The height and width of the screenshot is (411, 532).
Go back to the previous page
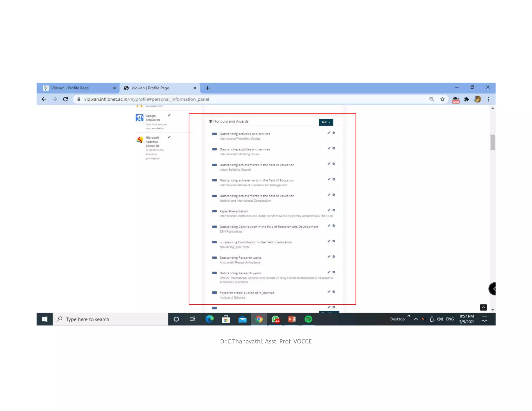tap(44, 99)
